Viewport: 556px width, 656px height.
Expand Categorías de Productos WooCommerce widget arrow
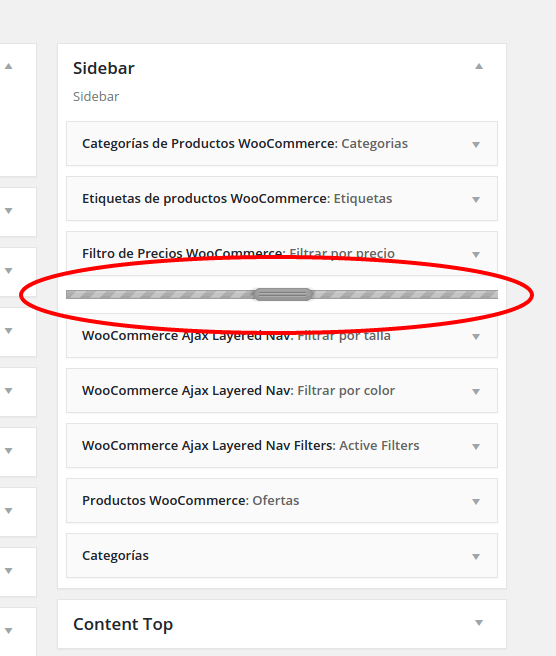476,145
